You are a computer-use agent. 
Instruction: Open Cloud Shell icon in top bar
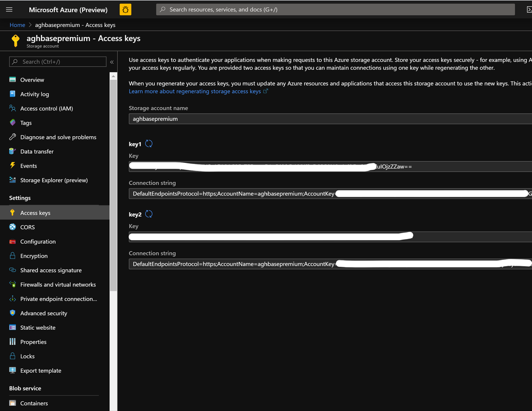point(529,10)
